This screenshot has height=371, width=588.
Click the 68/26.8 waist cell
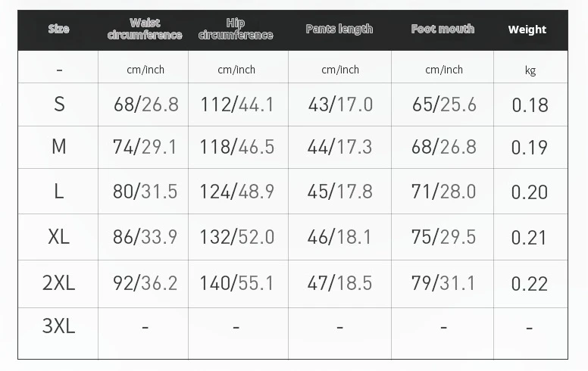click(145, 104)
